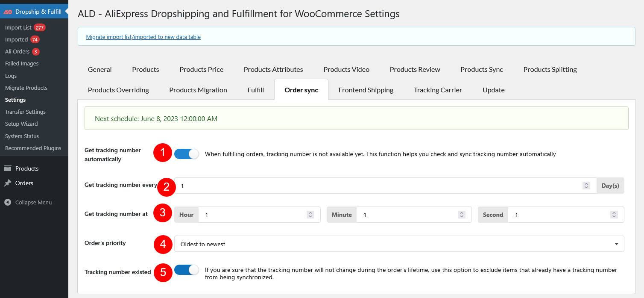Click the Import List 277 count badge
Image resolution: width=644 pixels, height=298 pixels.
point(40,27)
